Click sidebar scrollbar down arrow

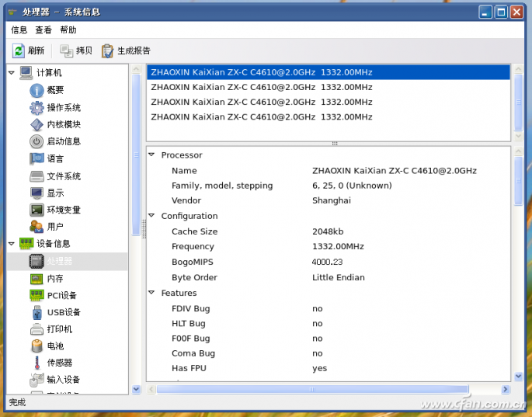pos(136,389)
